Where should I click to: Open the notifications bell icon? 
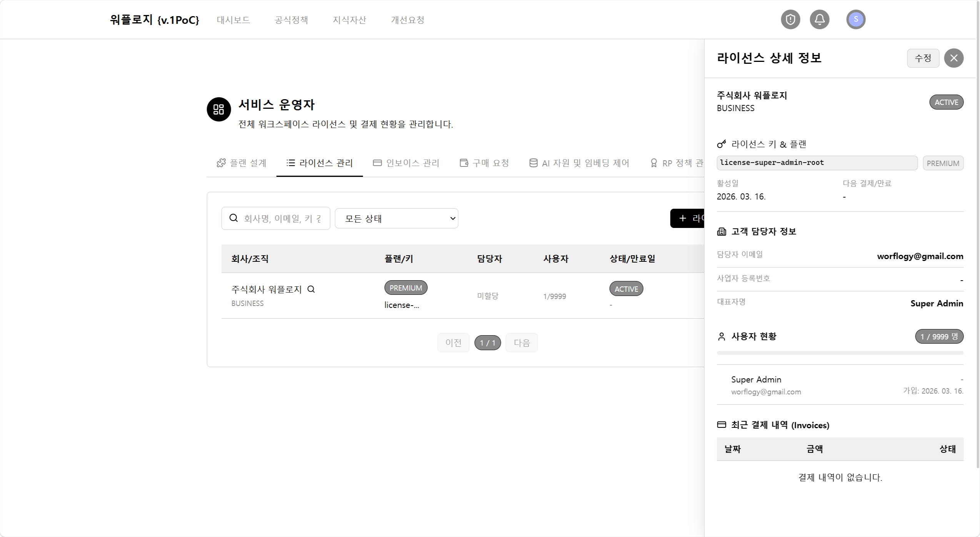820,19
